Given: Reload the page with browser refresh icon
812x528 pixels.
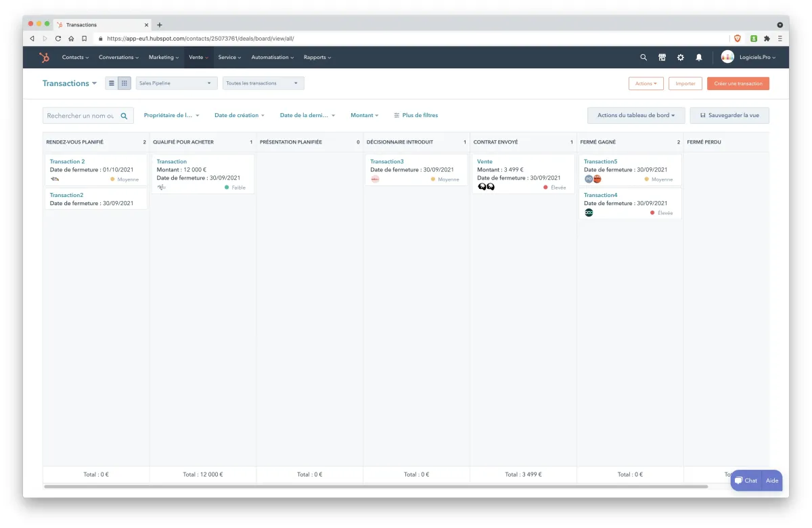Looking at the screenshot, I should pos(58,39).
